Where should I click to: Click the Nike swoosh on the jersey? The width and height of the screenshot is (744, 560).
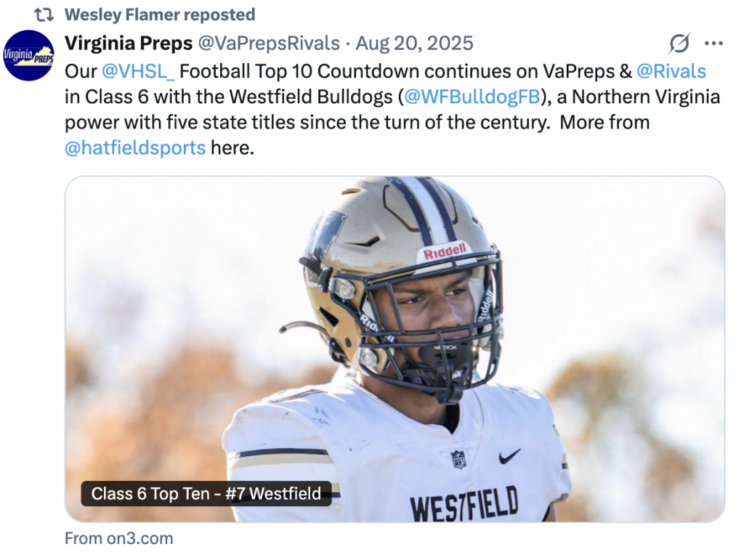[x=509, y=455]
